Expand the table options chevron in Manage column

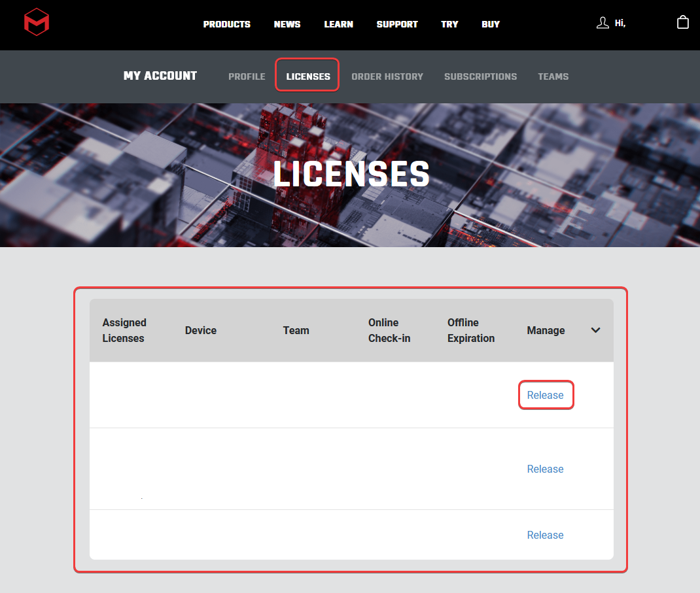595,330
